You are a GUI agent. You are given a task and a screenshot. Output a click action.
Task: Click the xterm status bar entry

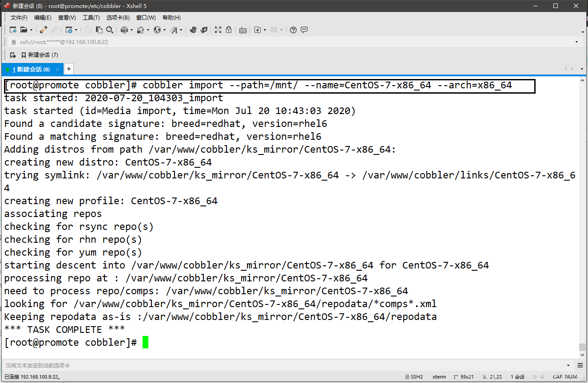(439, 377)
